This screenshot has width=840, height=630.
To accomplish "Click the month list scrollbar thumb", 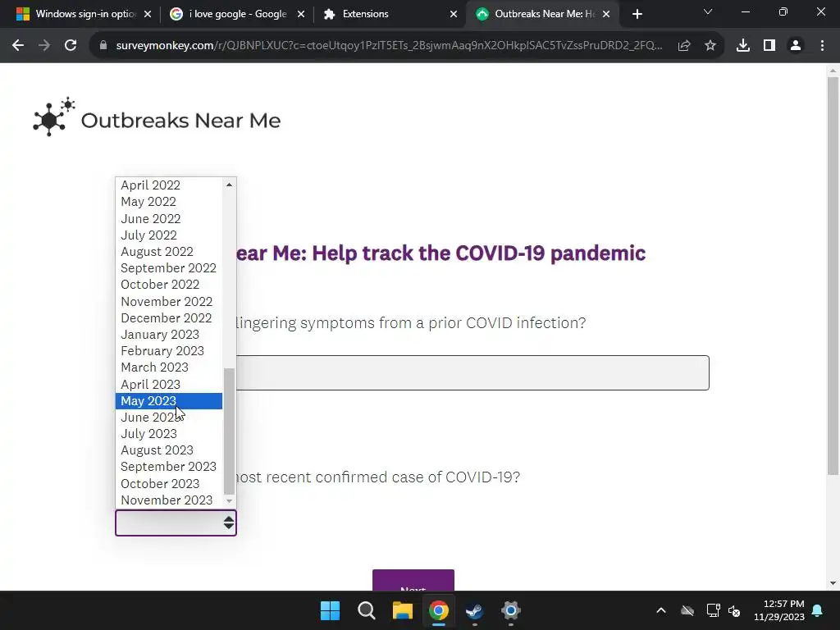I will [x=230, y=431].
